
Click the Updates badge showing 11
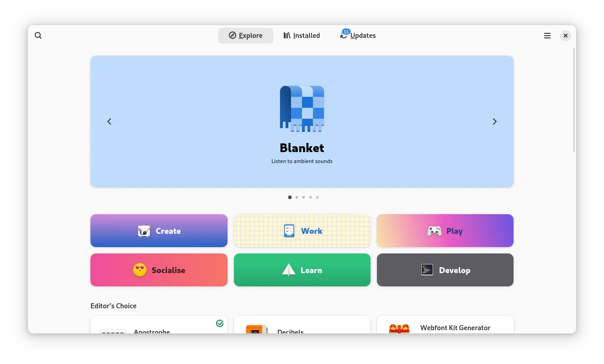pos(346,32)
